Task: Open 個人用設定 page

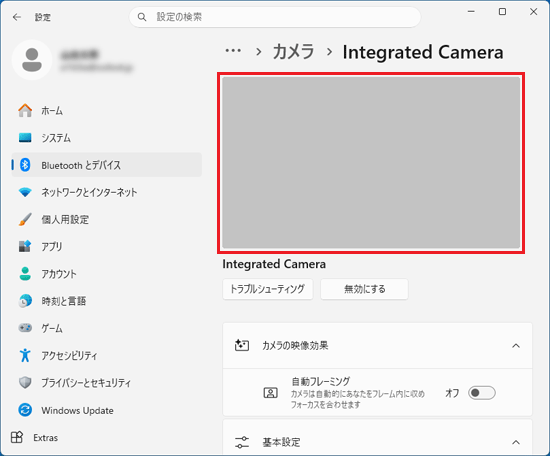Action: (x=107, y=219)
